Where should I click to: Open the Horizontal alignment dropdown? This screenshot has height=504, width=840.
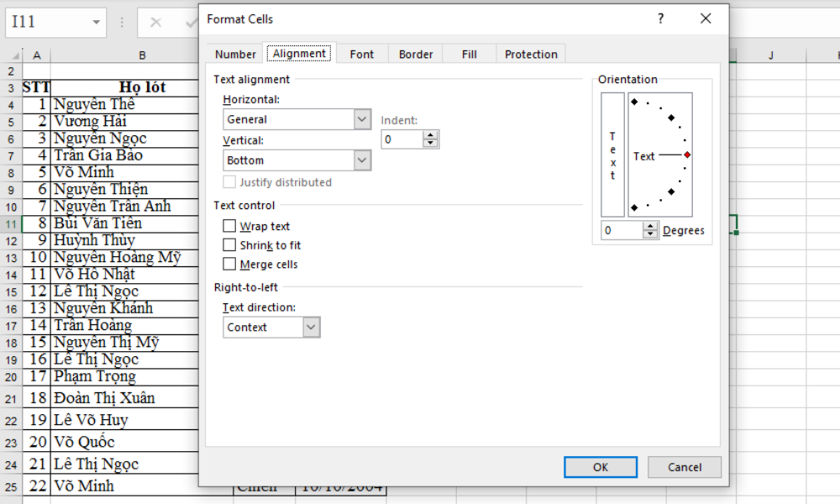click(361, 119)
